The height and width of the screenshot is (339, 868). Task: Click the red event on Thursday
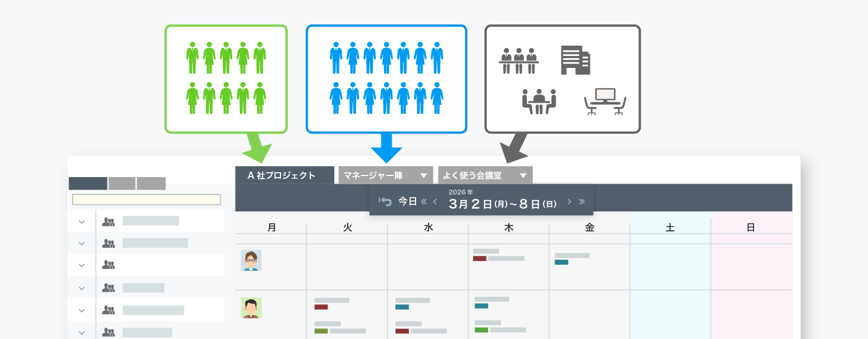480,259
